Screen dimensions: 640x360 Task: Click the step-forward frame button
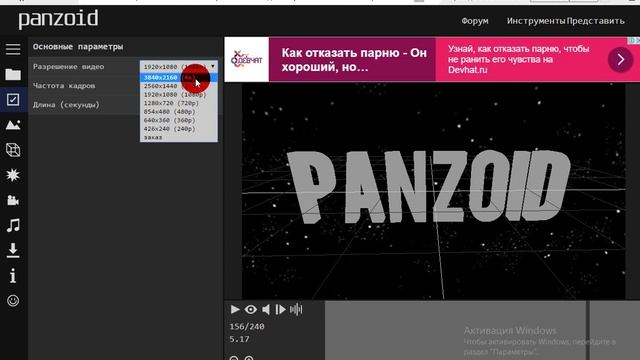(x=280, y=309)
